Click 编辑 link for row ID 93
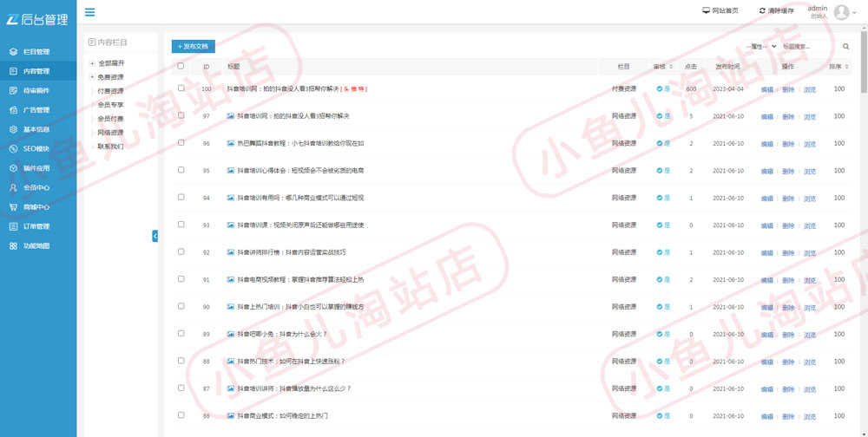 [766, 225]
